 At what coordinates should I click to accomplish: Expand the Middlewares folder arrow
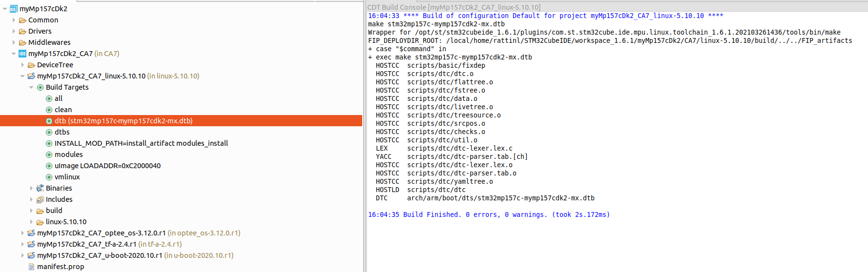tap(14, 42)
